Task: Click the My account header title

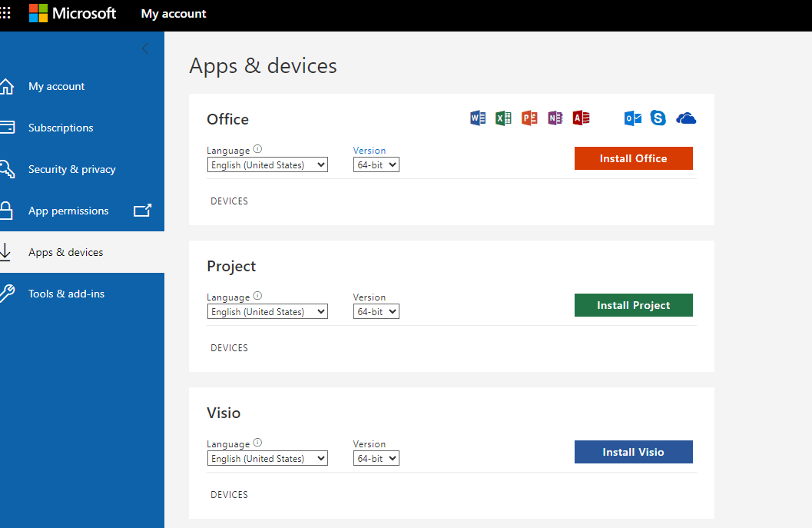Action: tap(174, 14)
